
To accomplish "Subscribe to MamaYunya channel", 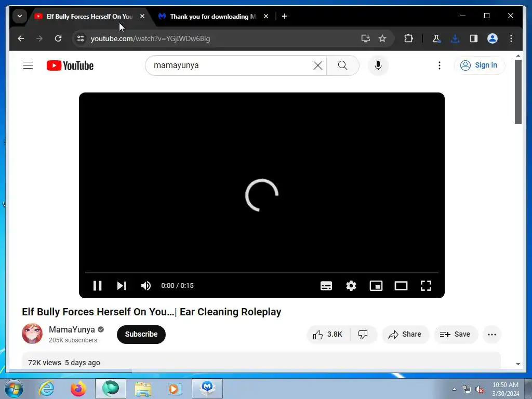I will (141, 334).
